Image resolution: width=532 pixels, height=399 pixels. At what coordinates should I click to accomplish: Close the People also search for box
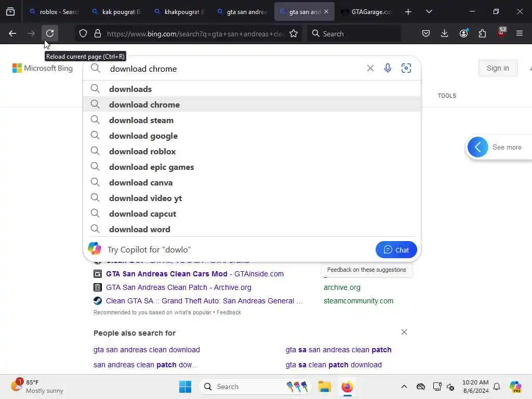click(x=404, y=332)
